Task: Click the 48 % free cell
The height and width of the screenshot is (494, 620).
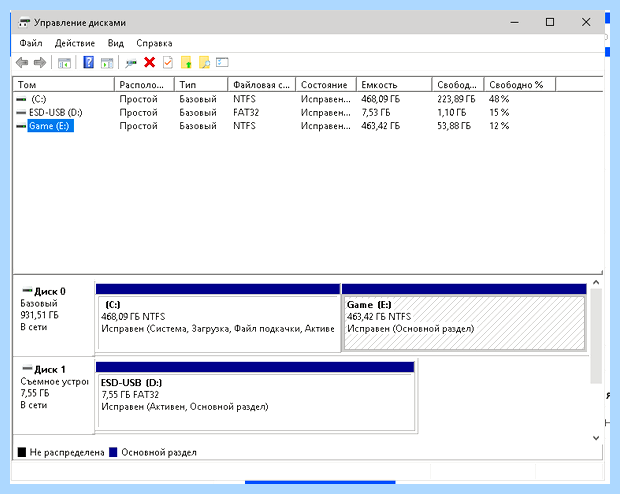Action: click(x=499, y=99)
